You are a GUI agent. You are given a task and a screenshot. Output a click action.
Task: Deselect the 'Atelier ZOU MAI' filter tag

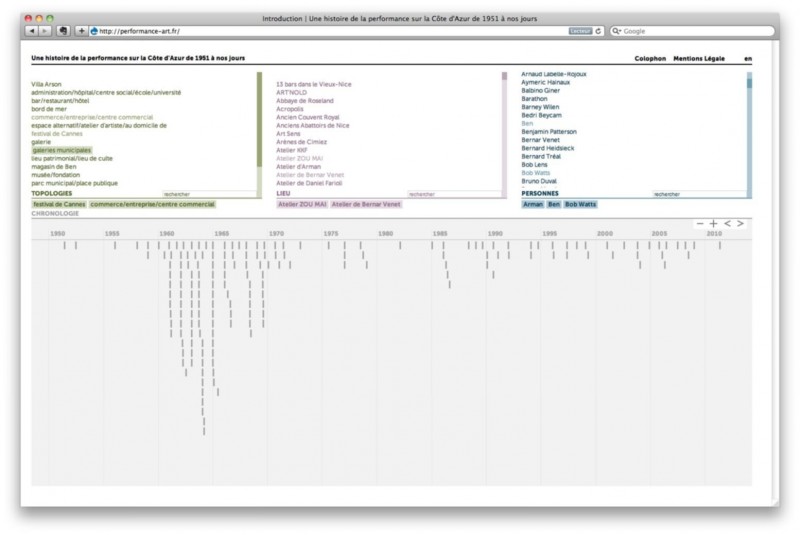[302, 204]
